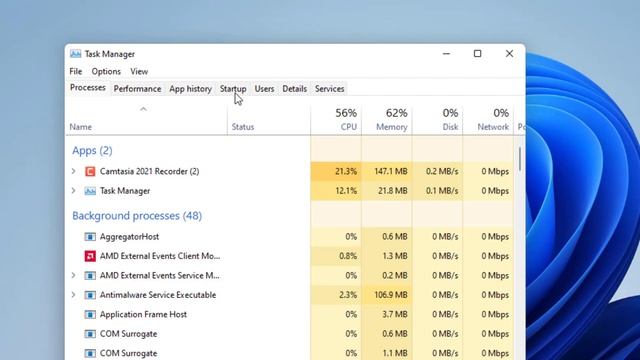This screenshot has height=360, width=640.
Task: Click the Antimalware Service Executable icon
Action: pos(90,295)
